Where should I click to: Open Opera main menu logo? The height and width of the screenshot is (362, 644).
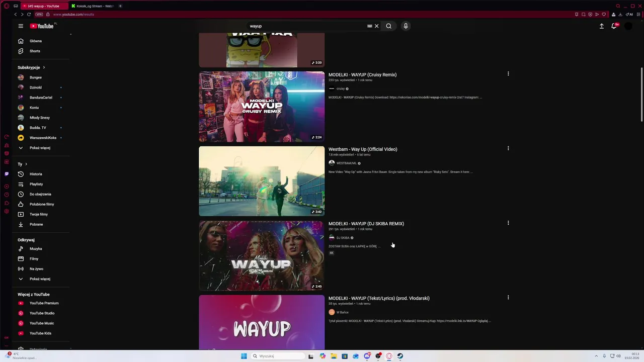7,6
